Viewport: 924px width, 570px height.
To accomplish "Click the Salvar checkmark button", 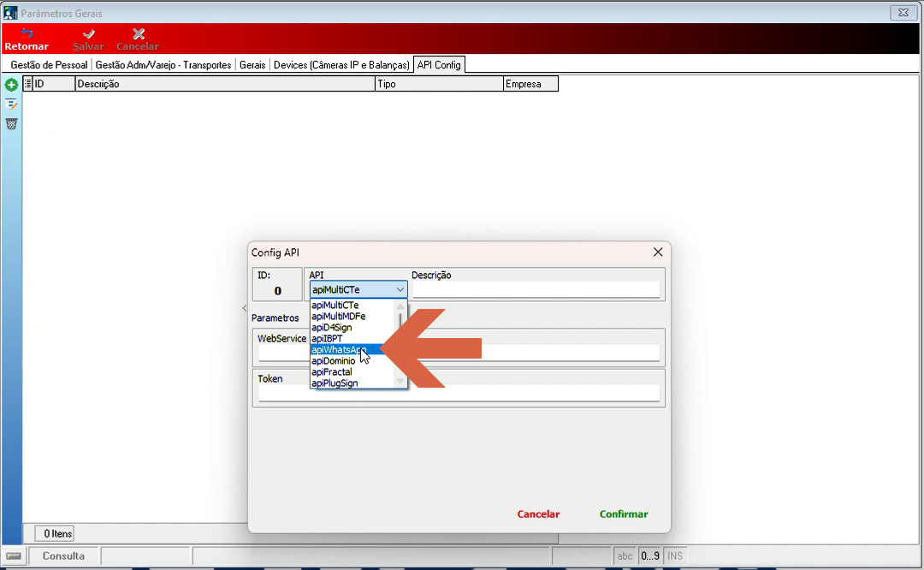I will (x=88, y=39).
